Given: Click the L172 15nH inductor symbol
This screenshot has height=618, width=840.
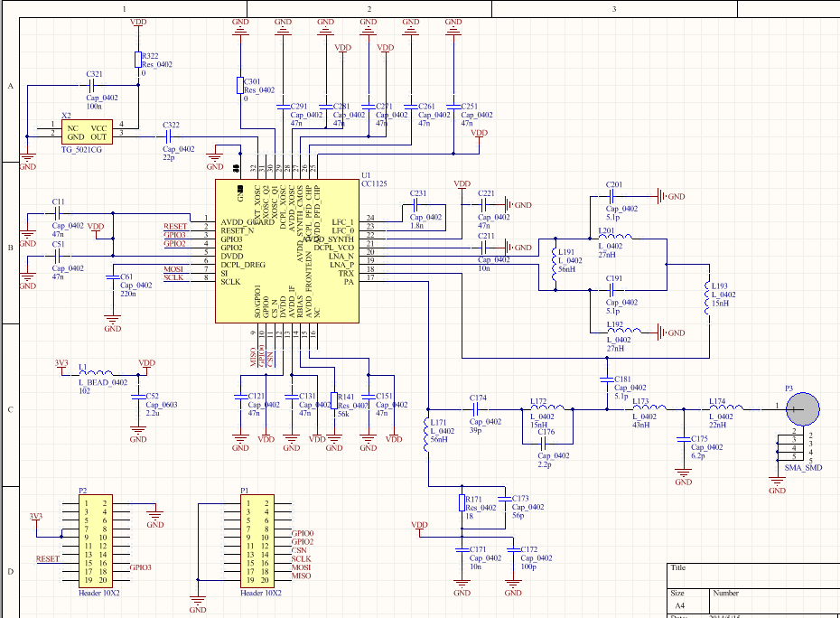Looking at the screenshot, I should pos(547,407).
